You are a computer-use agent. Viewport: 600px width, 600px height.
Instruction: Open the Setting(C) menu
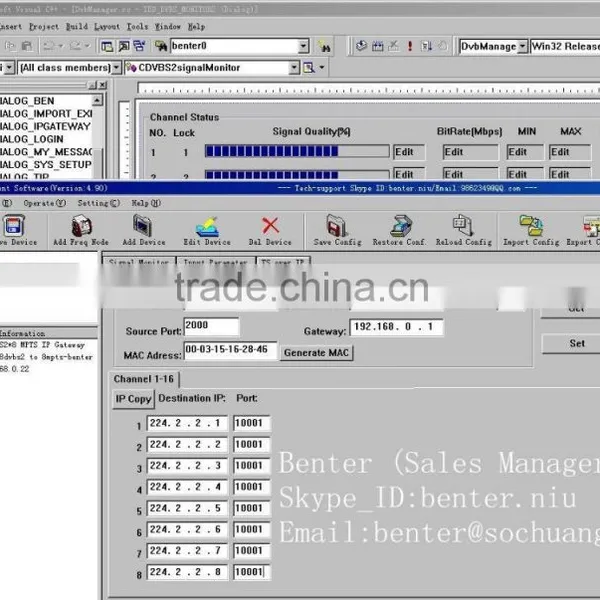pyautogui.click(x=99, y=203)
